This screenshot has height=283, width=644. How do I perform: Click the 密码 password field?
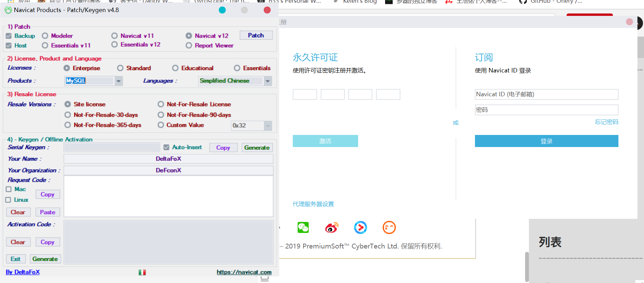tap(547, 110)
